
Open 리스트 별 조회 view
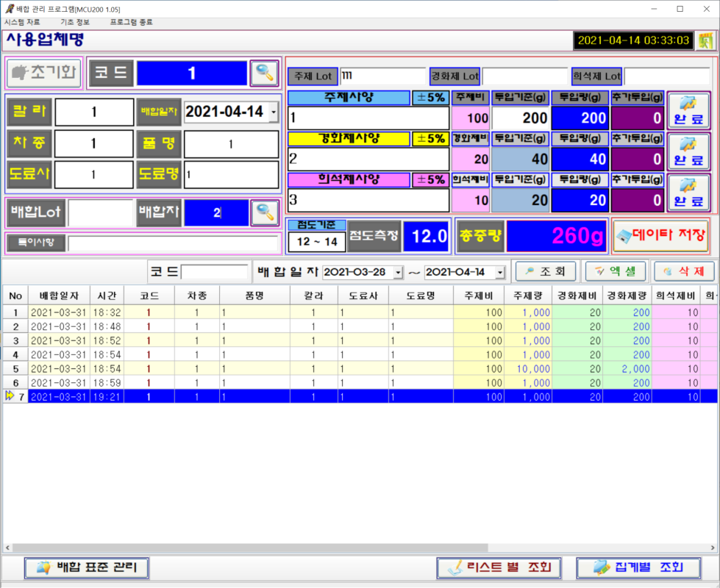pos(499,568)
